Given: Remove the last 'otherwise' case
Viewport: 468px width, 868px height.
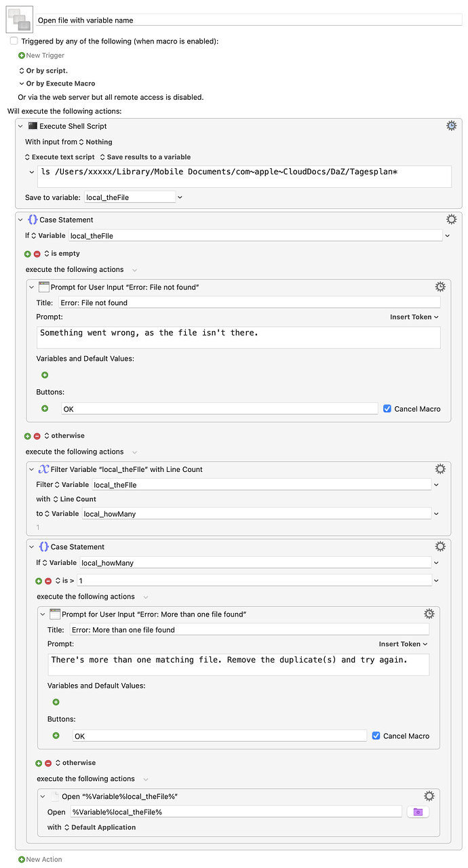Looking at the screenshot, I should (48, 763).
